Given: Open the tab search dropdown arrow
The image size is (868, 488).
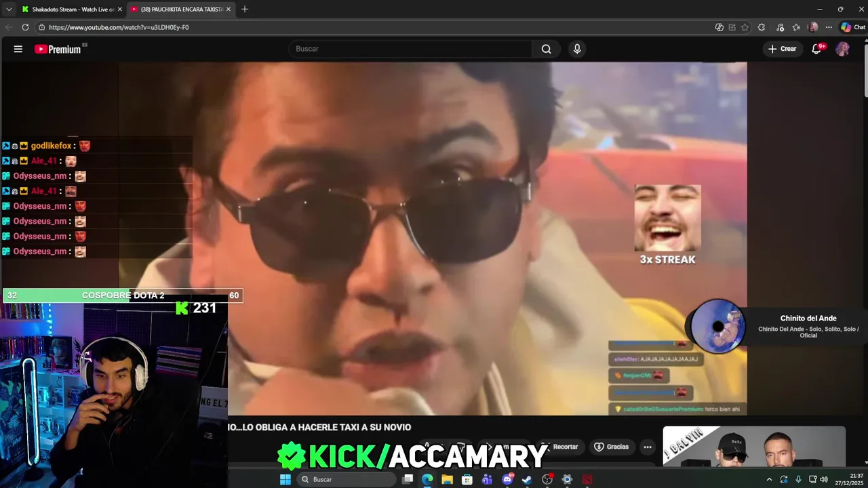Looking at the screenshot, I should click(9, 9).
